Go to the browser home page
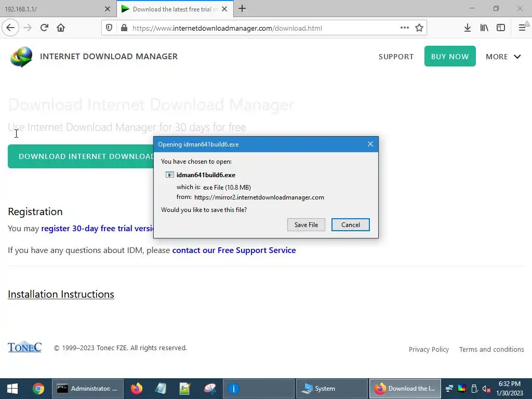 (x=61, y=28)
